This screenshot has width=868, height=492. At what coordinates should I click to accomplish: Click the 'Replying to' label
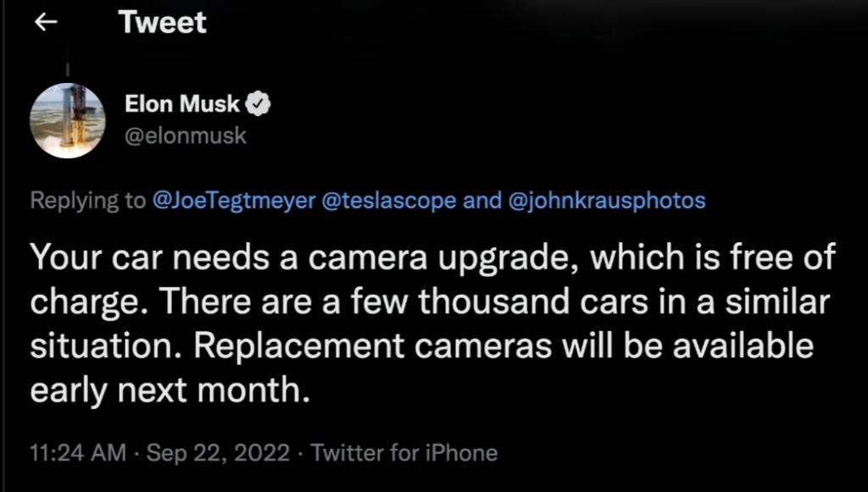coord(86,201)
